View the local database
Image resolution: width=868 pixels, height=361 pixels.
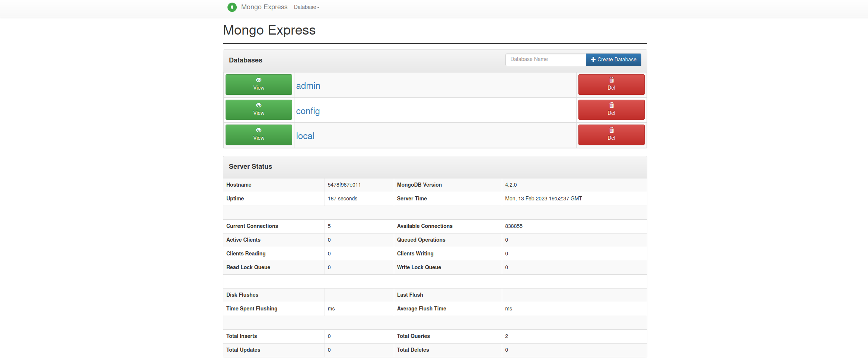pos(259,135)
